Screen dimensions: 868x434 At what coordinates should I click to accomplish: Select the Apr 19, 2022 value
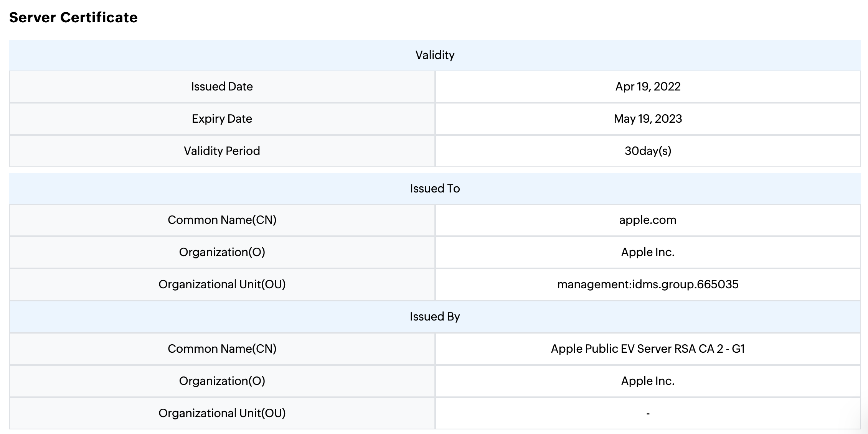(648, 87)
